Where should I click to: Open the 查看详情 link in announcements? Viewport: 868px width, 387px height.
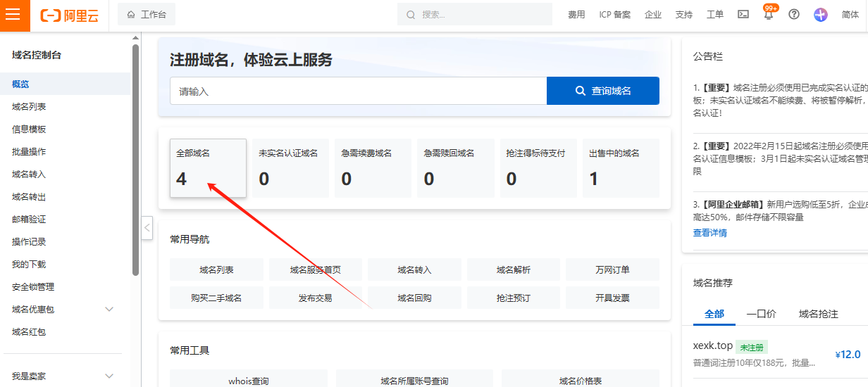coord(709,233)
